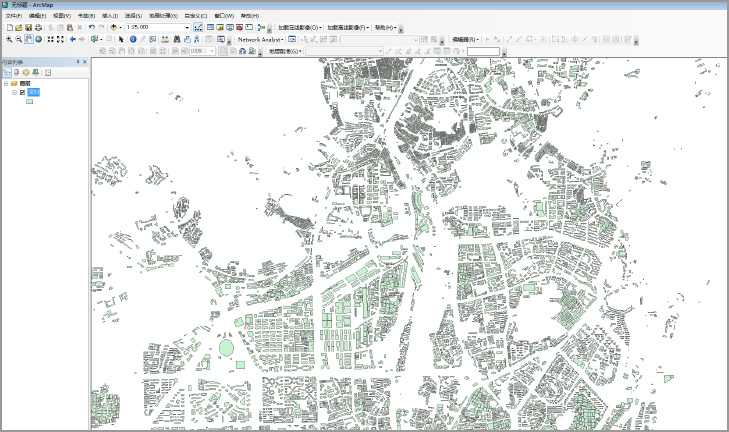Select the Zoom In tool
Image resolution: width=729 pixels, height=432 pixels.
9,40
